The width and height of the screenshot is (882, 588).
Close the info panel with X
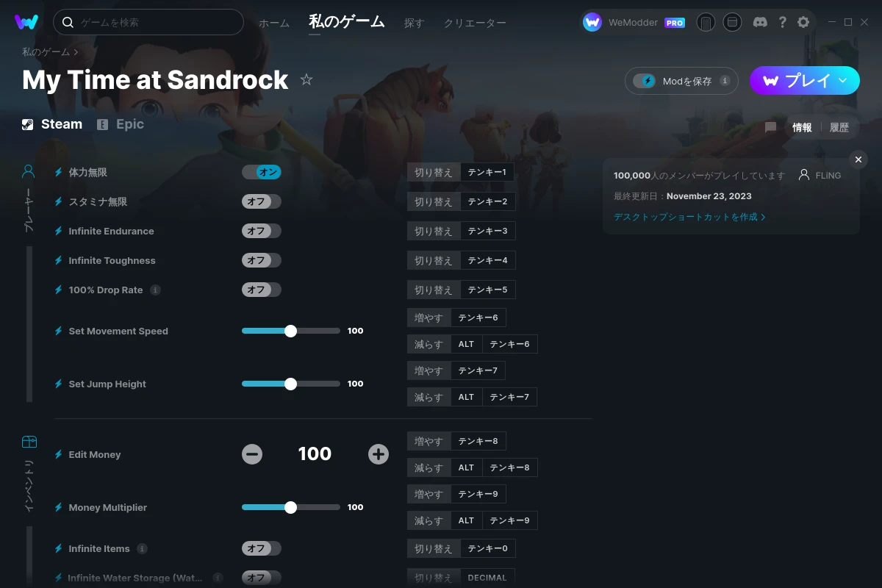pos(858,159)
